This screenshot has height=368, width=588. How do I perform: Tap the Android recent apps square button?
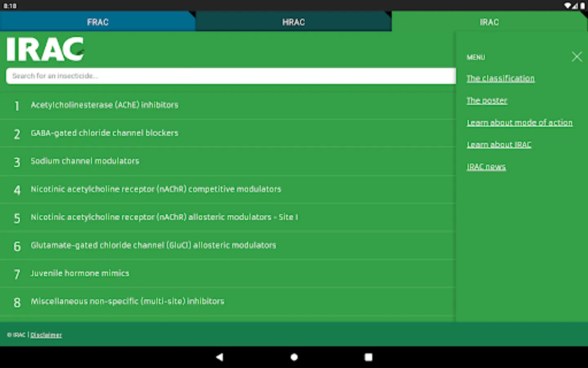coord(368,357)
